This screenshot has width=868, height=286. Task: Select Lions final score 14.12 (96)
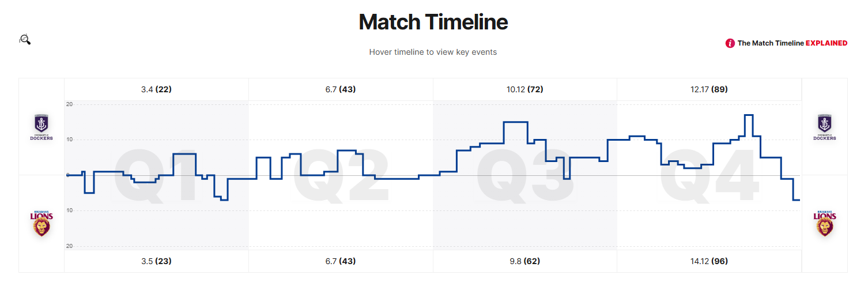[709, 261]
